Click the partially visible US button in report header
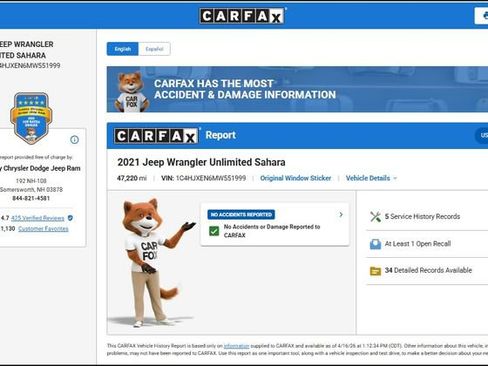488x366 pixels. click(x=482, y=135)
